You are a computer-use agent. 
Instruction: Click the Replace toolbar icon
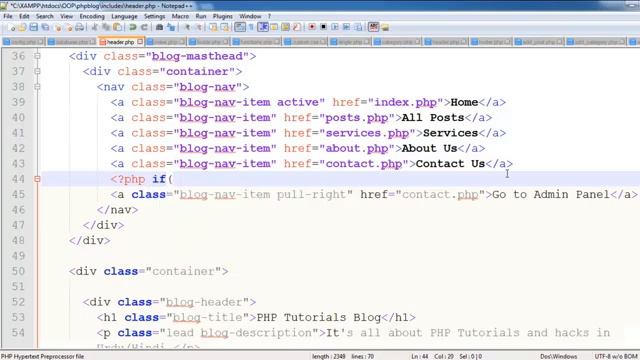coord(171,27)
